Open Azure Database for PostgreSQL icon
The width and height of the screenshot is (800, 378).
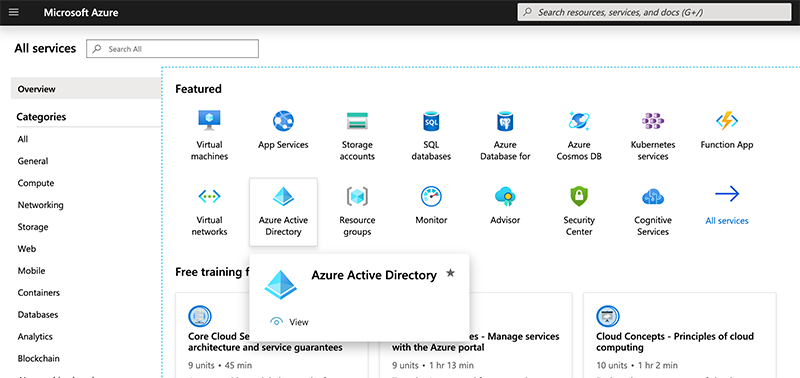click(505, 121)
